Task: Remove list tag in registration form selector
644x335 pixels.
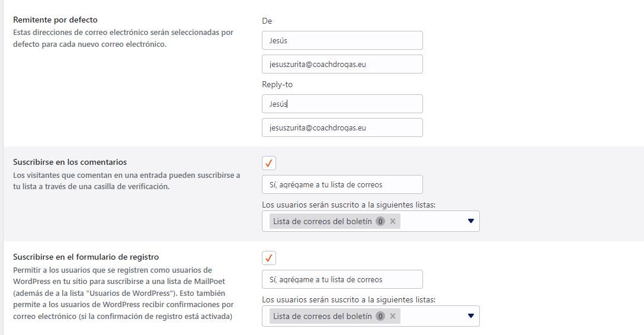Action: (x=393, y=316)
